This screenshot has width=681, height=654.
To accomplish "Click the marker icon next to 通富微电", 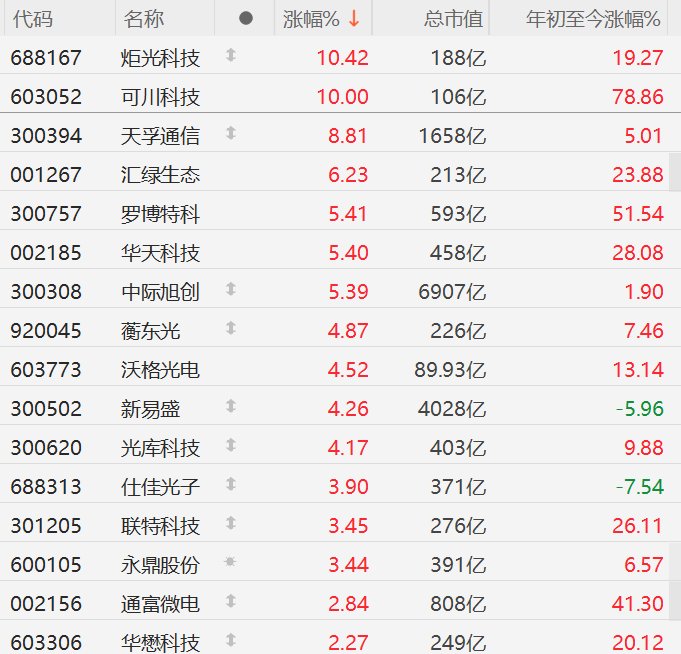I will click(x=231, y=601).
